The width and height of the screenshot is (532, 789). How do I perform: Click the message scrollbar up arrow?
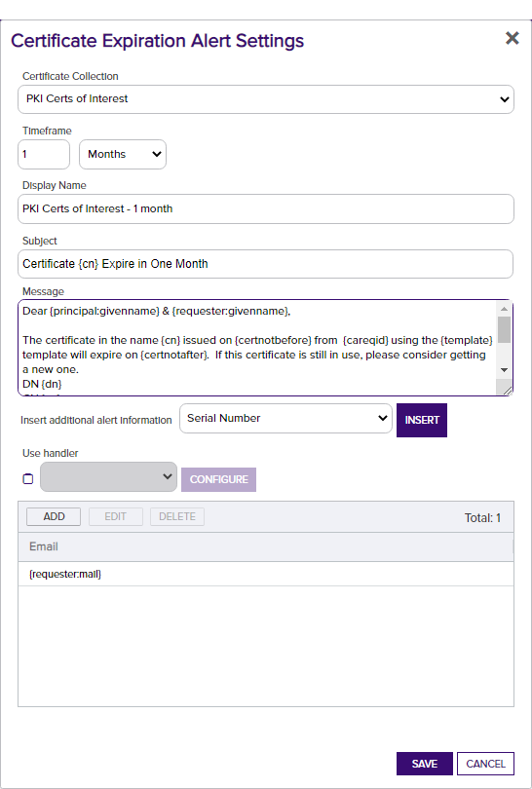point(504,309)
